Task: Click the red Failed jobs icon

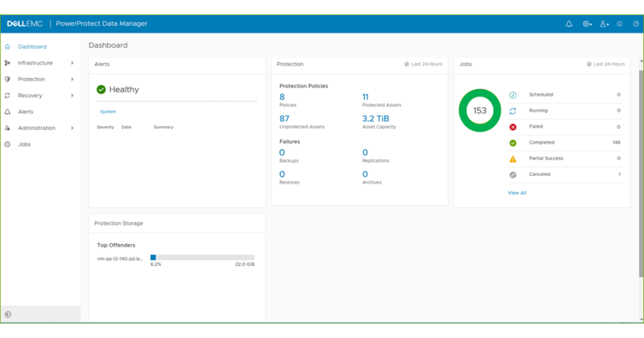Action: [x=513, y=127]
